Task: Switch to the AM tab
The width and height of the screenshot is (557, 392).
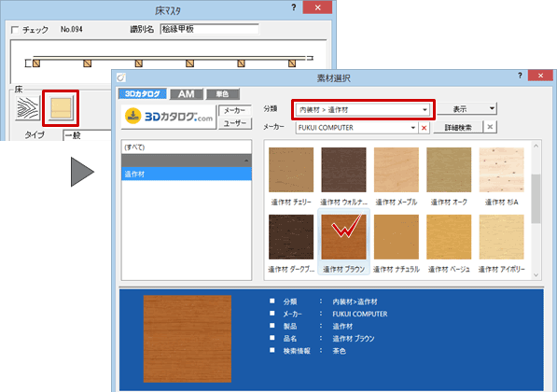Action: [x=187, y=94]
